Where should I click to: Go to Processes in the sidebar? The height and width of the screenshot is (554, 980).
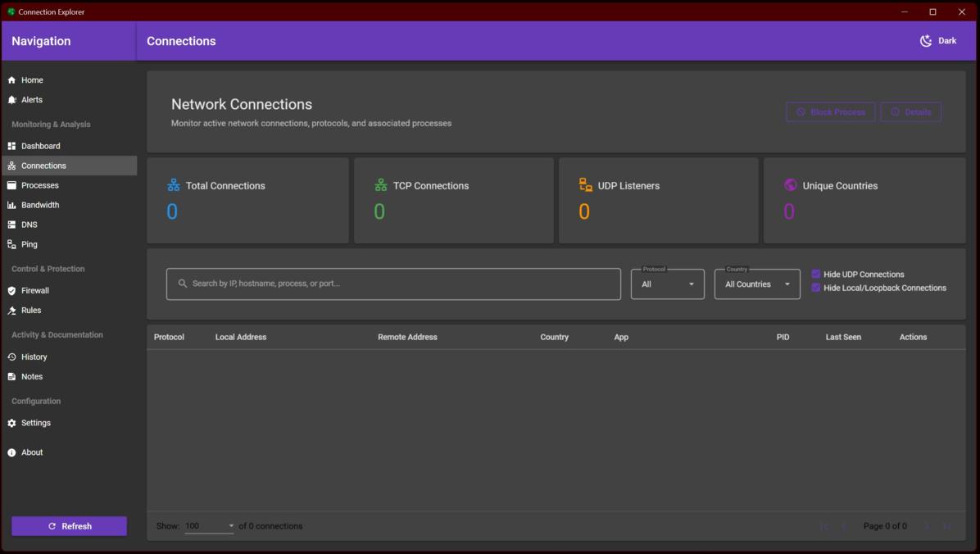coord(40,185)
